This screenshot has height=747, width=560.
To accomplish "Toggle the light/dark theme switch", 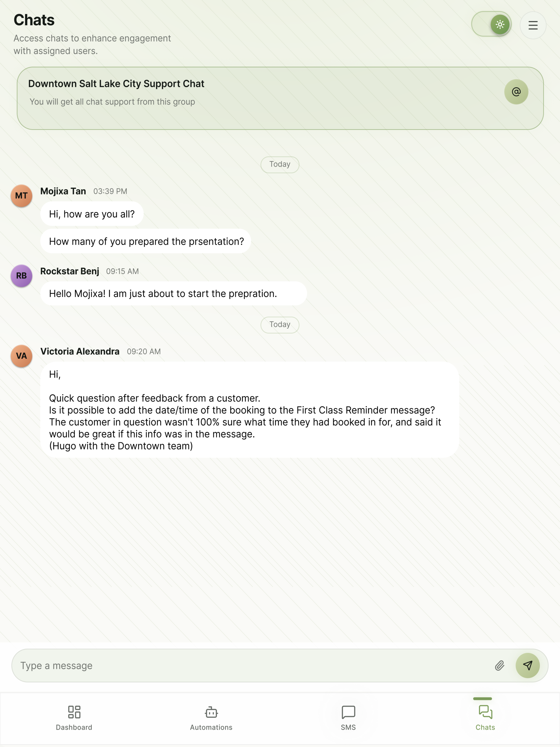I will [491, 24].
